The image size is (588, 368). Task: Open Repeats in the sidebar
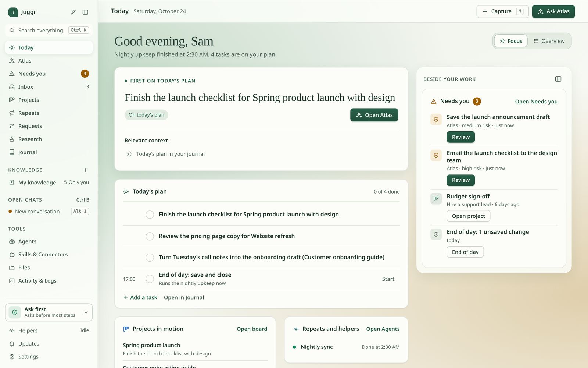pyautogui.click(x=49, y=113)
